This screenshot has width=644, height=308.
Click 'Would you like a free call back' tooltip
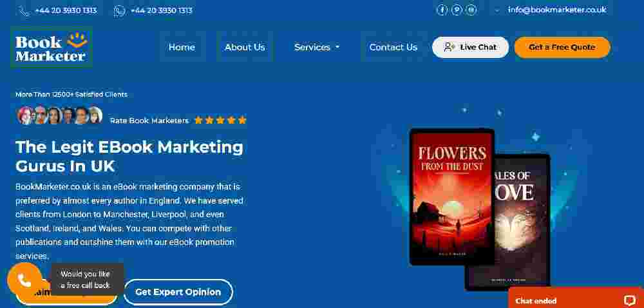87,279
